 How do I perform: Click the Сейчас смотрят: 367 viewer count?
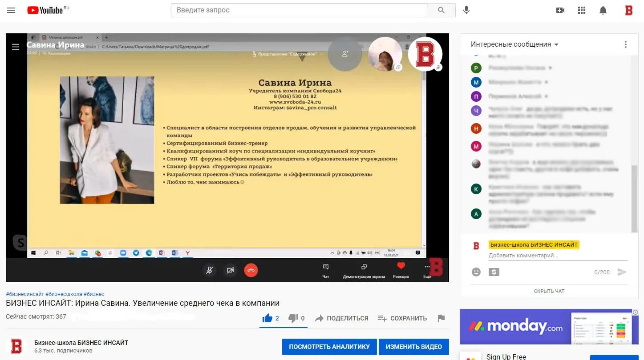click(x=36, y=316)
